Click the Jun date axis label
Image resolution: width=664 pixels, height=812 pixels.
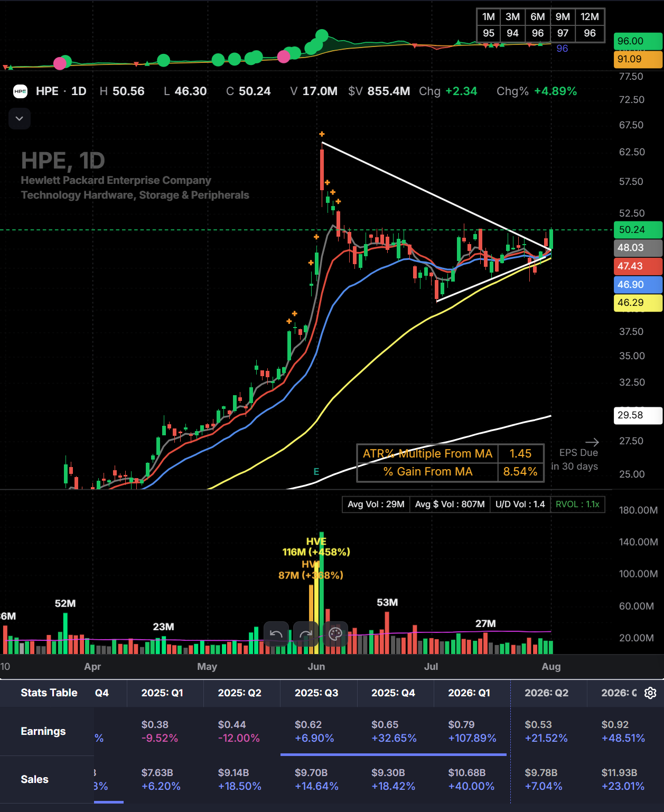pyautogui.click(x=316, y=666)
